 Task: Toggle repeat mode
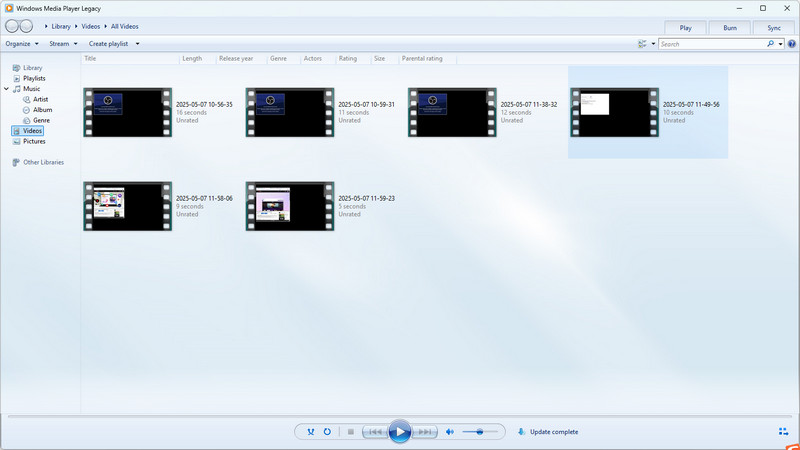coord(327,432)
